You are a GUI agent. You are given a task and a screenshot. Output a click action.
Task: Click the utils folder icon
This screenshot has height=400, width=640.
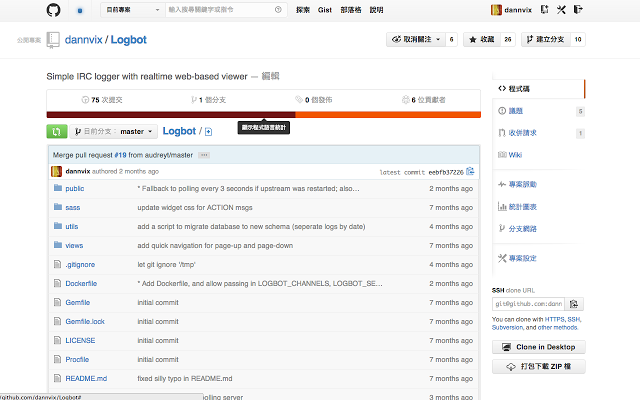58,226
